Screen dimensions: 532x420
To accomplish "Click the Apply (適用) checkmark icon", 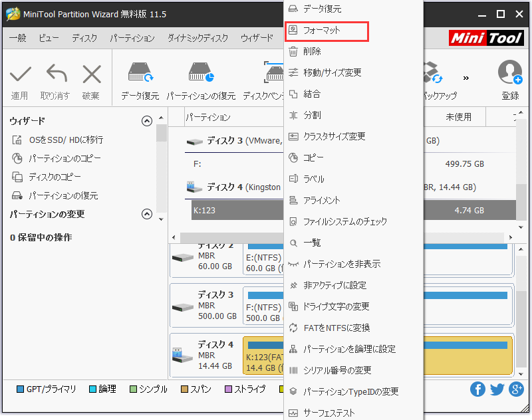I will (x=21, y=74).
